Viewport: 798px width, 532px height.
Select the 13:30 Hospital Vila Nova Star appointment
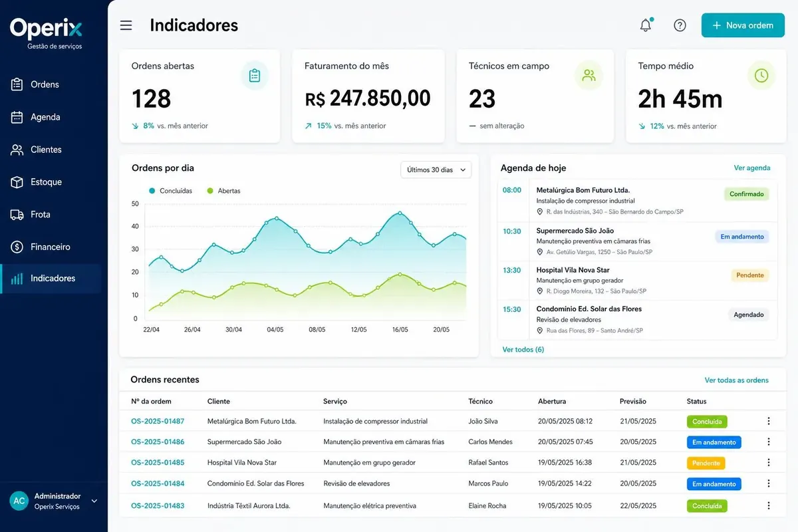pyautogui.click(x=637, y=281)
